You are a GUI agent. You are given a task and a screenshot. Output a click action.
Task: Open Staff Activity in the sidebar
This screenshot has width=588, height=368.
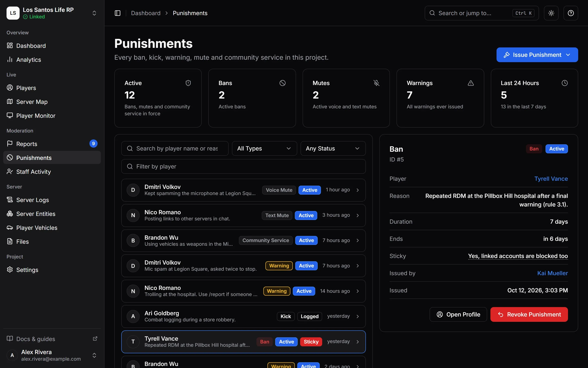pyautogui.click(x=52, y=172)
